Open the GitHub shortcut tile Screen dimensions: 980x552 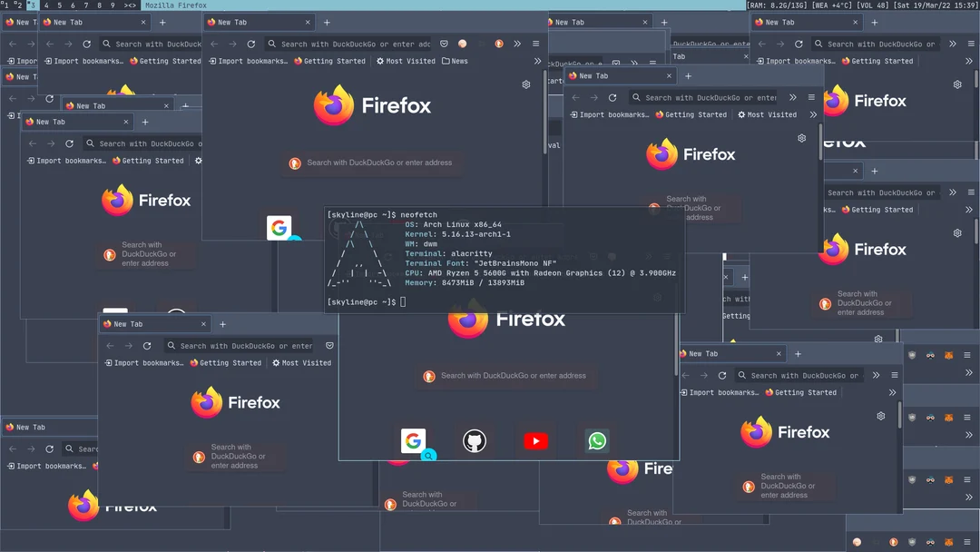(475, 440)
